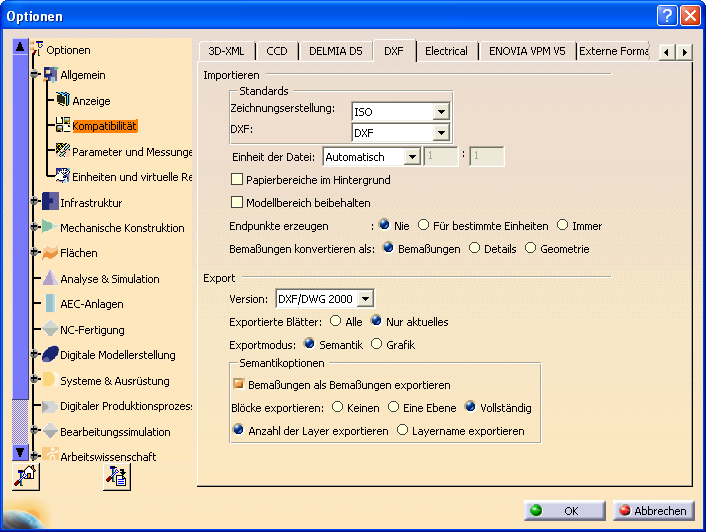Enable Papierbereiche im Hintergrund checkbox
Image resolution: width=706 pixels, height=532 pixels.
[237, 180]
